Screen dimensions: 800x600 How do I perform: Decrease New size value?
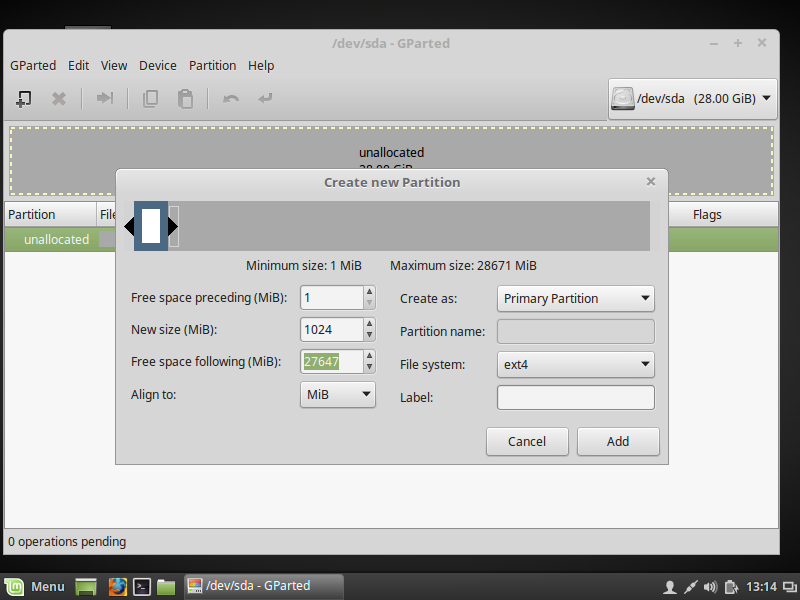point(369,335)
